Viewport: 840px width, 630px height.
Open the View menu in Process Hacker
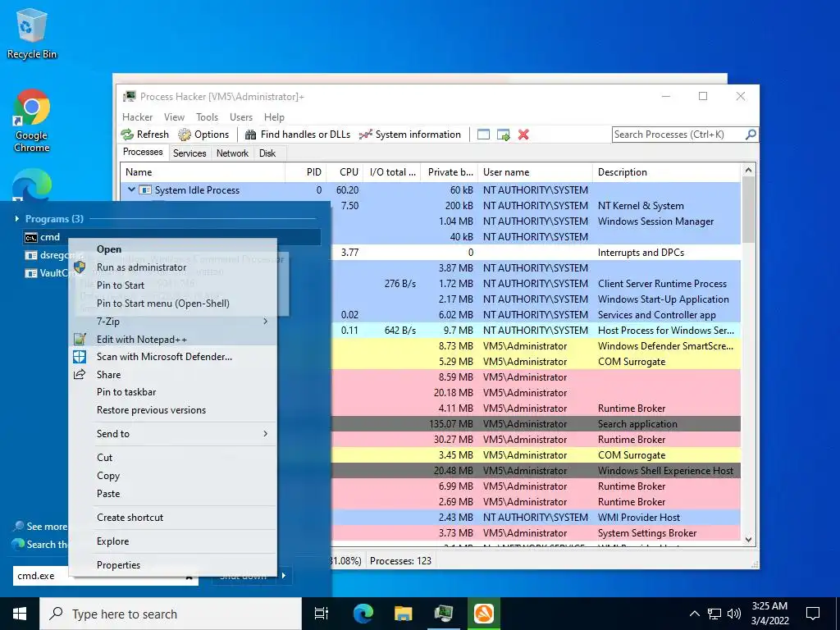tap(174, 116)
